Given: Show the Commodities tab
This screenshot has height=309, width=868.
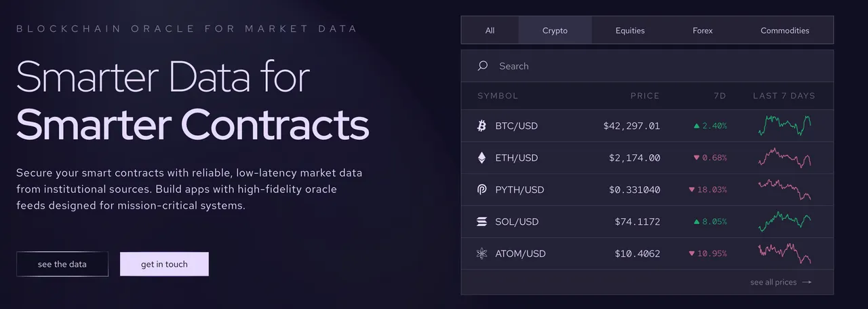Looking at the screenshot, I should click(785, 31).
